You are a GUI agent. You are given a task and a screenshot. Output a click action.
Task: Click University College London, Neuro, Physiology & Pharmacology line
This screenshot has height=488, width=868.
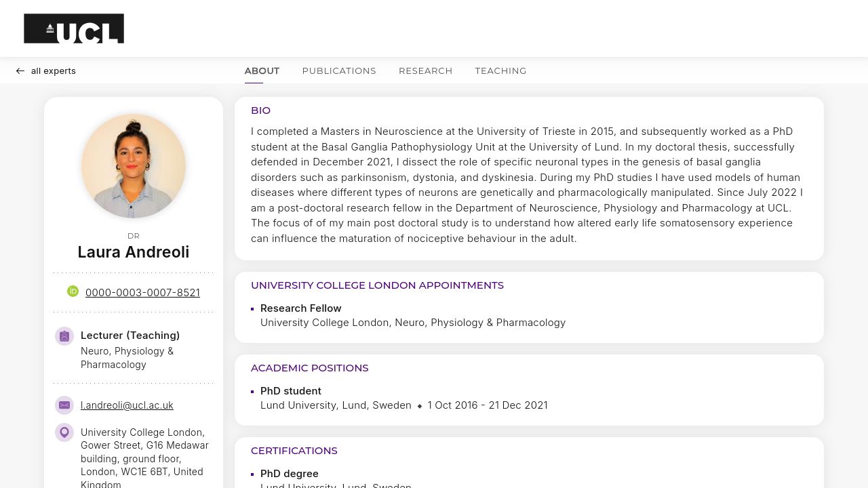point(413,323)
